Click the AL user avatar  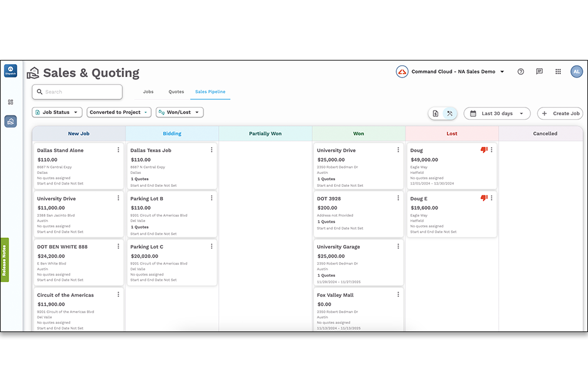point(576,72)
